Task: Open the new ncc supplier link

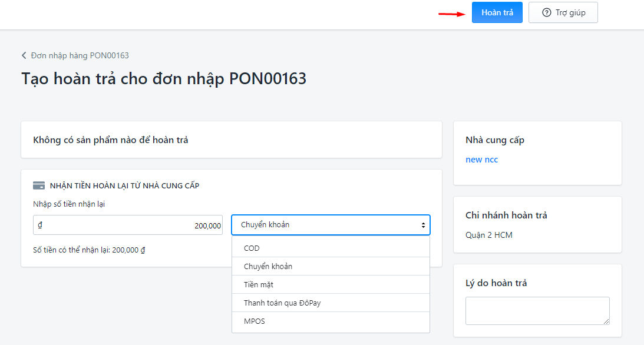Action: [x=482, y=160]
